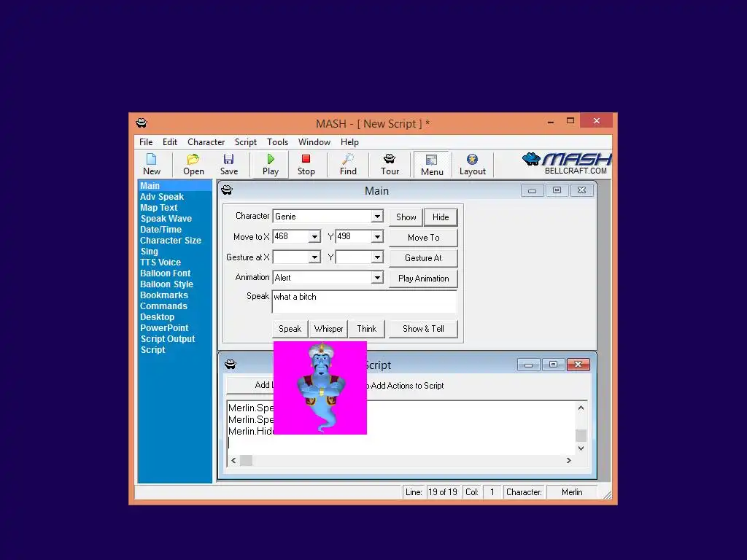Expand the Animation dropdown showing Alert
This screenshot has height=560, width=747.
pos(377,278)
